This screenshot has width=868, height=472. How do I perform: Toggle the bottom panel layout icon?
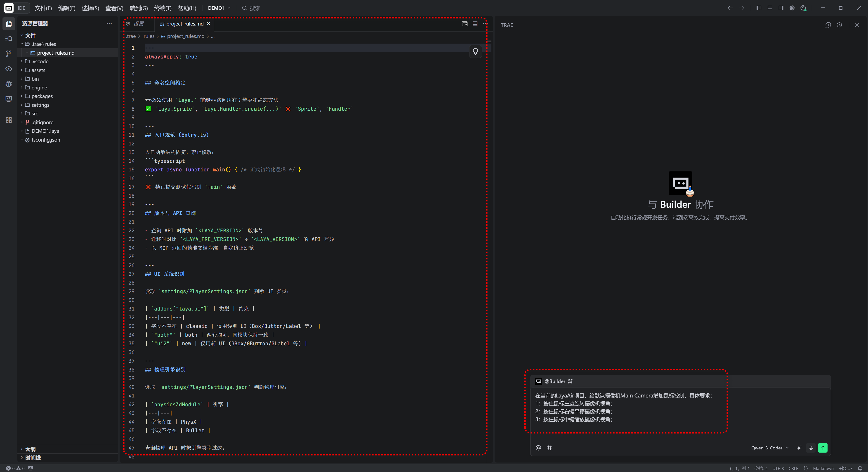pyautogui.click(x=770, y=8)
